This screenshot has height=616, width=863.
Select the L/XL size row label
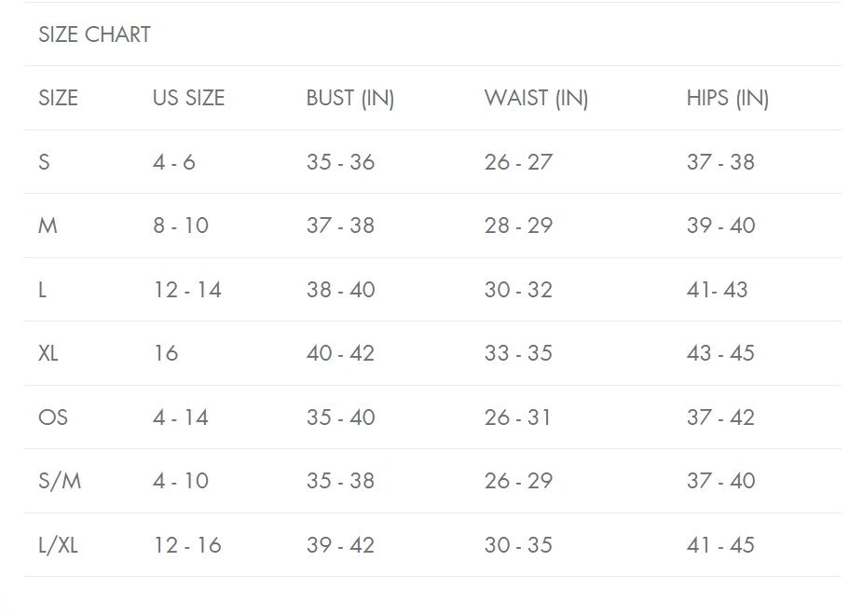[58, 545]
